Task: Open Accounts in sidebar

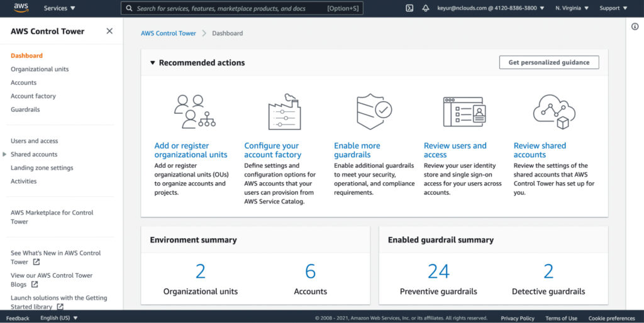Action: point(23,82)
